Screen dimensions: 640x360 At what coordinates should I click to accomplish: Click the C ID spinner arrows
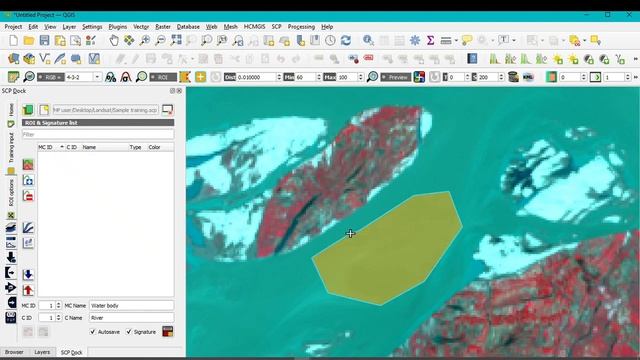(58, 318)
